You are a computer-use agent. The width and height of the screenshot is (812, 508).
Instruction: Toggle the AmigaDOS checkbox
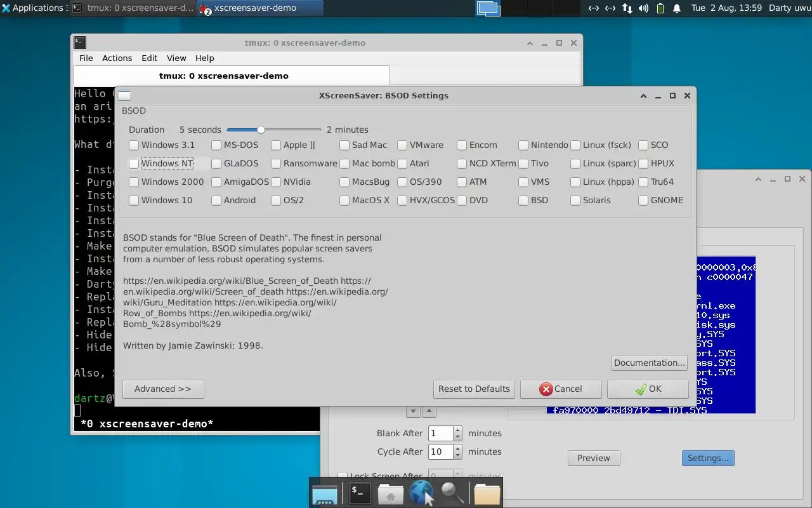click(216, 182)
